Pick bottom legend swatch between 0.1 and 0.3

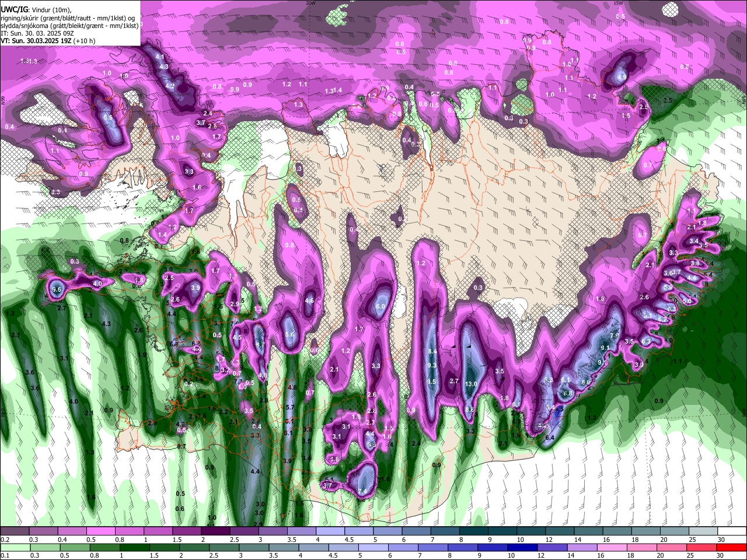click(15, 548)
